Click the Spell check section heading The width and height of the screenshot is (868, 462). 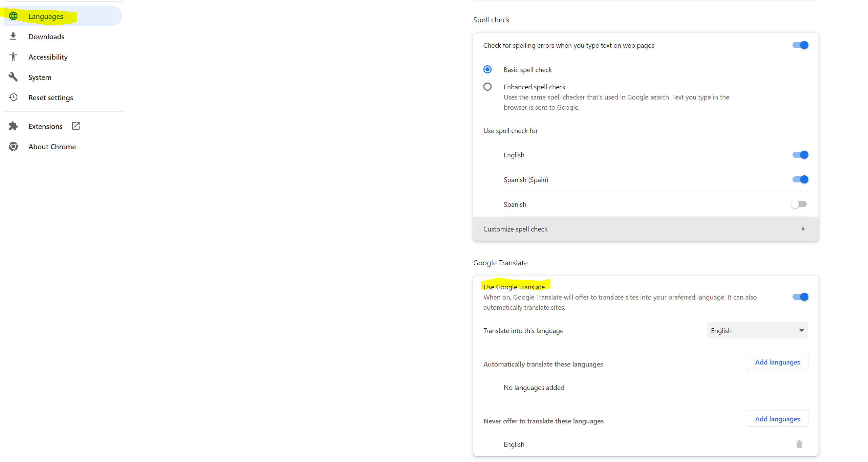[491, 20]
